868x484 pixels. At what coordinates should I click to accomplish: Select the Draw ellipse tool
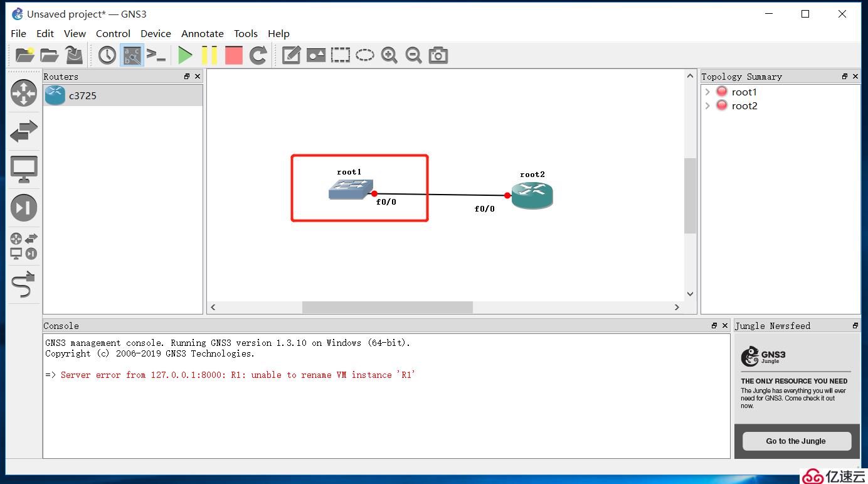tap(365, 55)
